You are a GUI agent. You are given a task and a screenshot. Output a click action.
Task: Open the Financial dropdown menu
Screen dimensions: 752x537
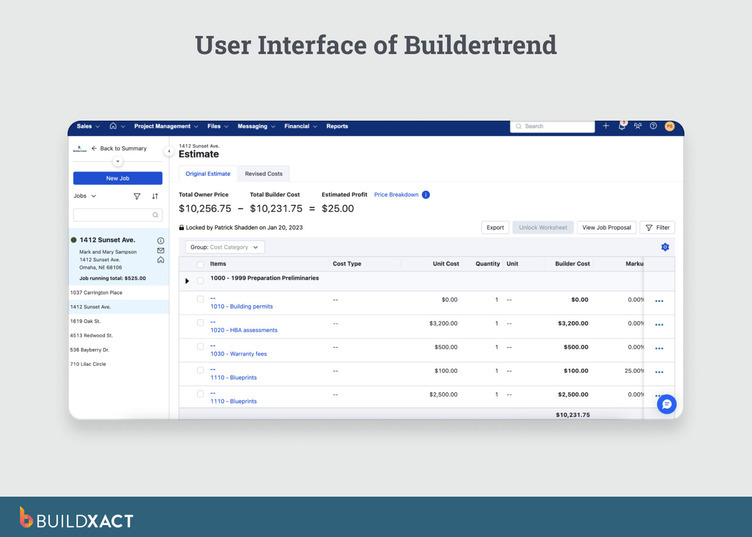point(301,126)
